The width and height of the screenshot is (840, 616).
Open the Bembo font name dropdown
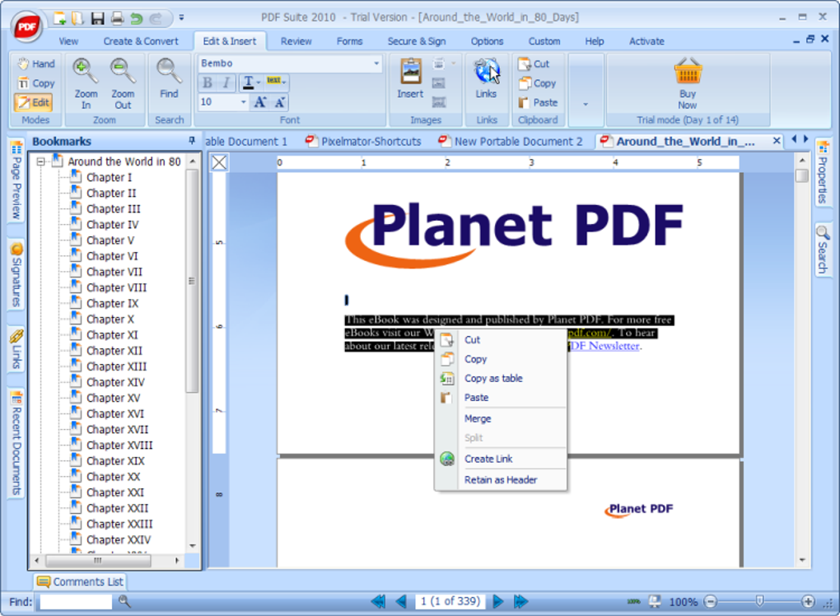click(376, 63)
